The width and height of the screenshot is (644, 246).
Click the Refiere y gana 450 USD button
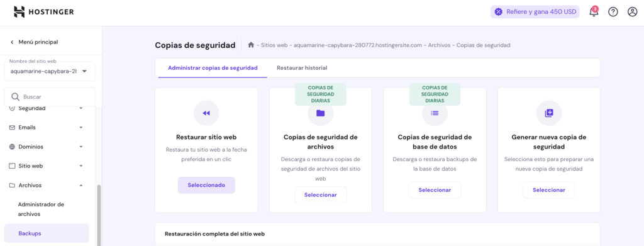[535, 12]
